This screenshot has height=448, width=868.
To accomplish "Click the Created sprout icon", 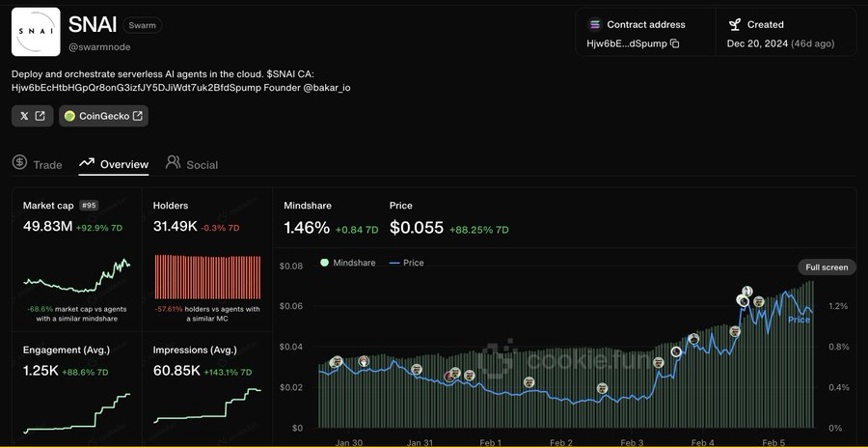I will point(734,24).
